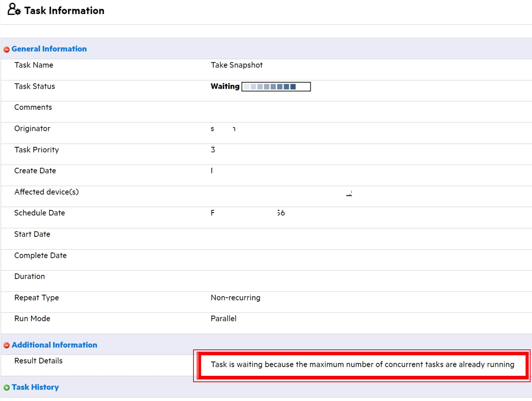Click the Result Details row label

(38, 361)
